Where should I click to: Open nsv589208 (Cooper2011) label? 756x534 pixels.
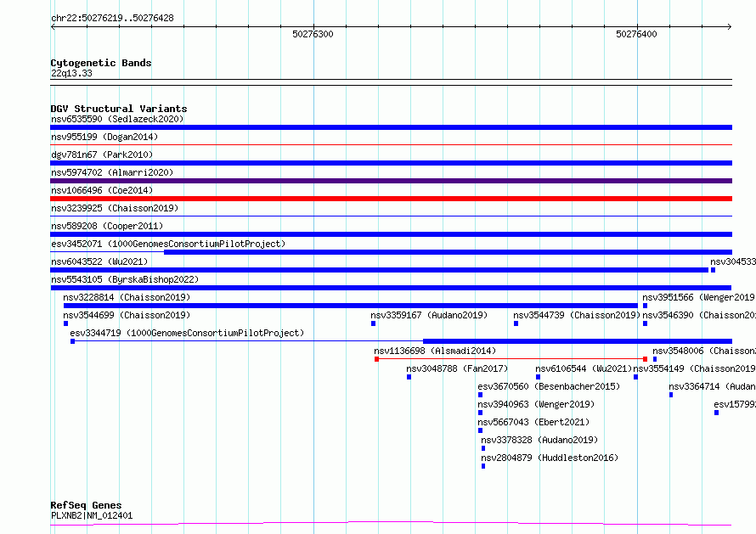pos(107,226)
